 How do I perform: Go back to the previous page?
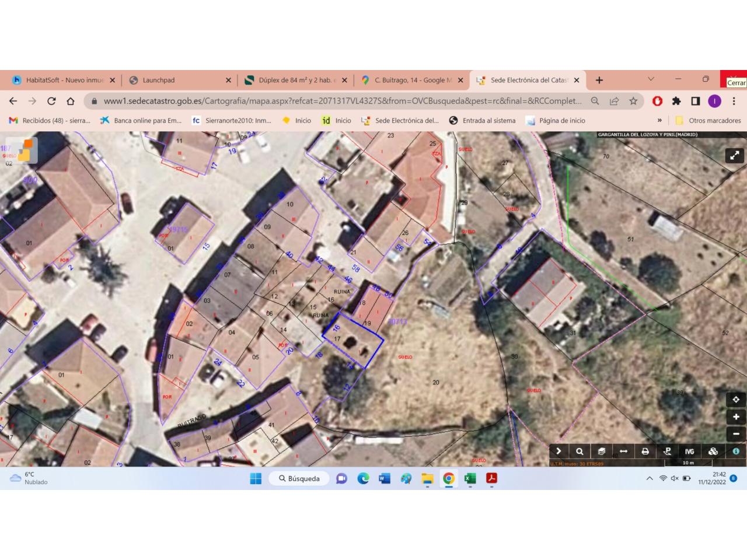[13, 101]
